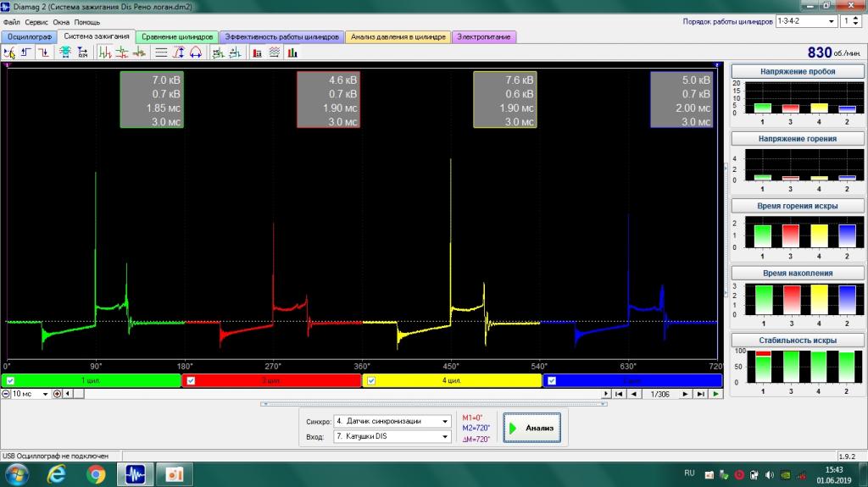
Task: Open the Помощь menu
Action: tap(87, 22)
